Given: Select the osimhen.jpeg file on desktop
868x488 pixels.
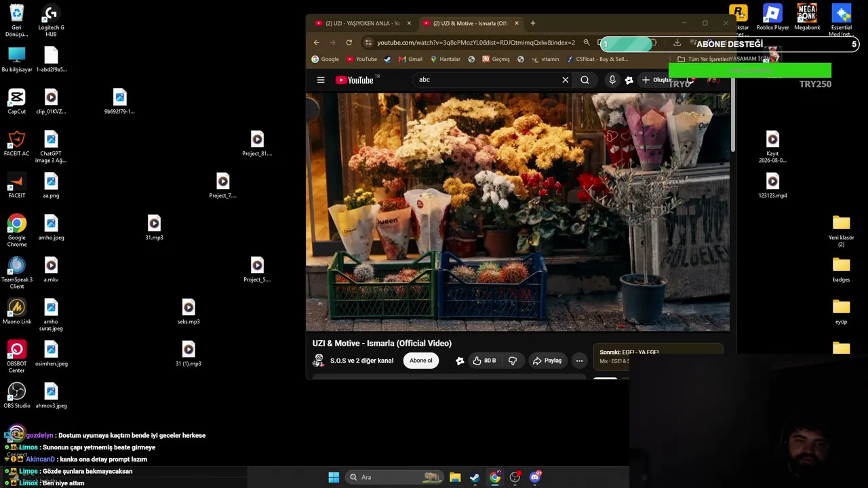Looking at the screenshot, I should point(51,354).
